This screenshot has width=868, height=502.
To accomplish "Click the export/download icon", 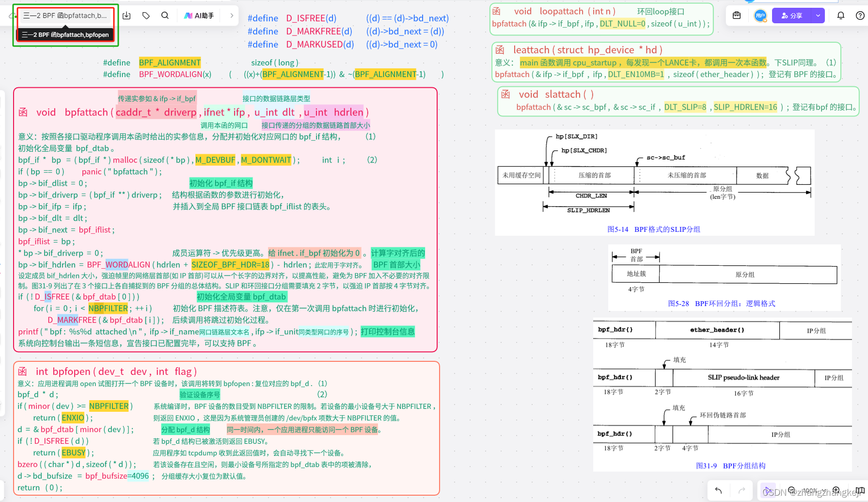I will click(x=126, y=16).
